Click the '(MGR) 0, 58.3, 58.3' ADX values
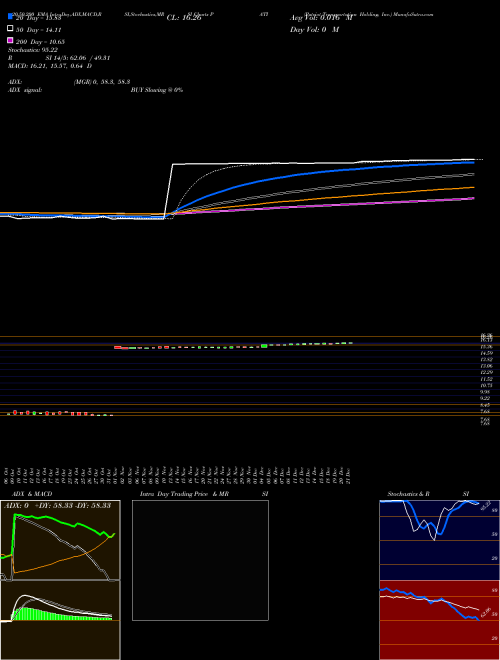The height and width of the screenshot is (660, 500). tap(101, 82)
